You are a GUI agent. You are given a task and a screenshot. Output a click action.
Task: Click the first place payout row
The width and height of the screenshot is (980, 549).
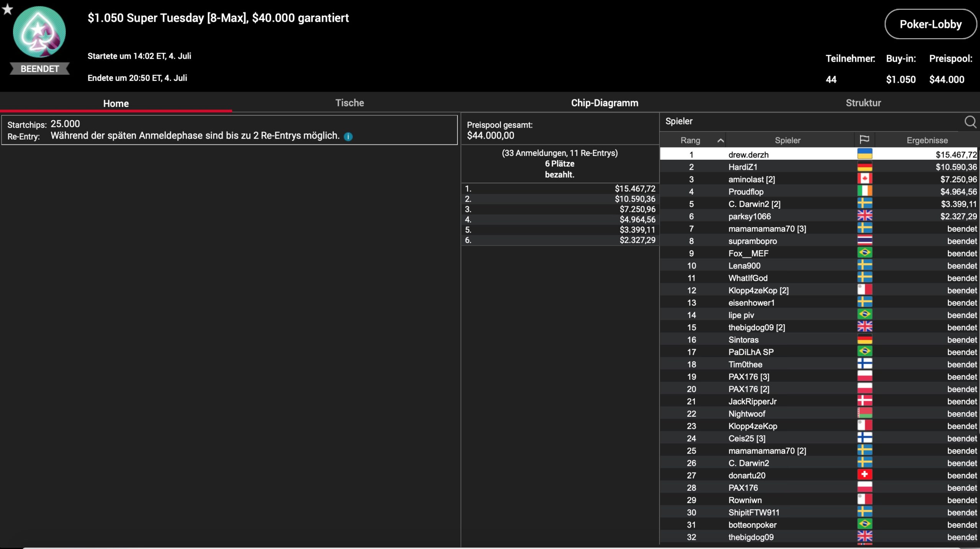point(560,188)
